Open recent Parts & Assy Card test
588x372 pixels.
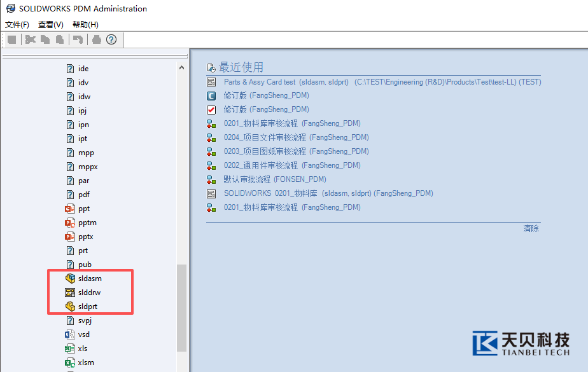point(382,81)
